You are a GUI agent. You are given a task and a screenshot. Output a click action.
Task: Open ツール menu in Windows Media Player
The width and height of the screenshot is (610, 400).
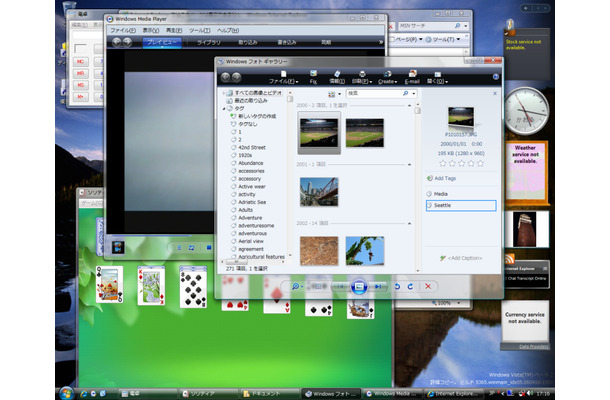200,30
